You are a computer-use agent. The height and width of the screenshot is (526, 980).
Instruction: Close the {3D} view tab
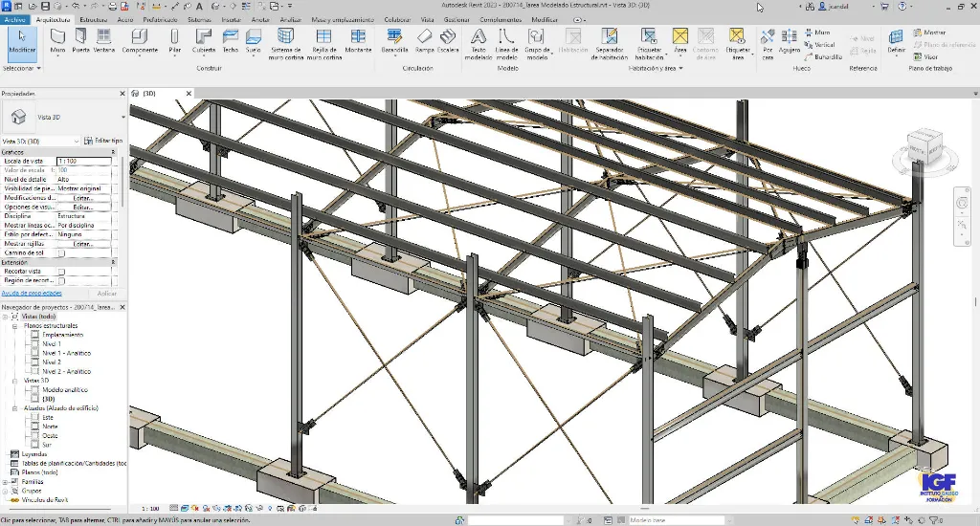189,94
